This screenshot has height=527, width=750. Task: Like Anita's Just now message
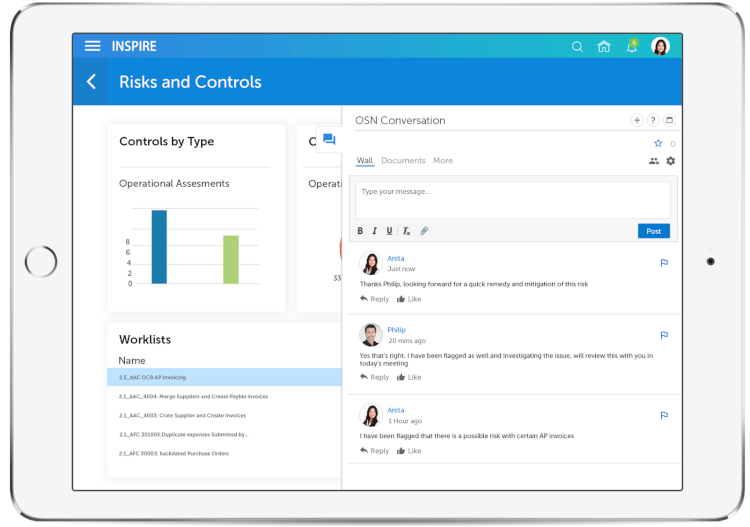point(409,299)
